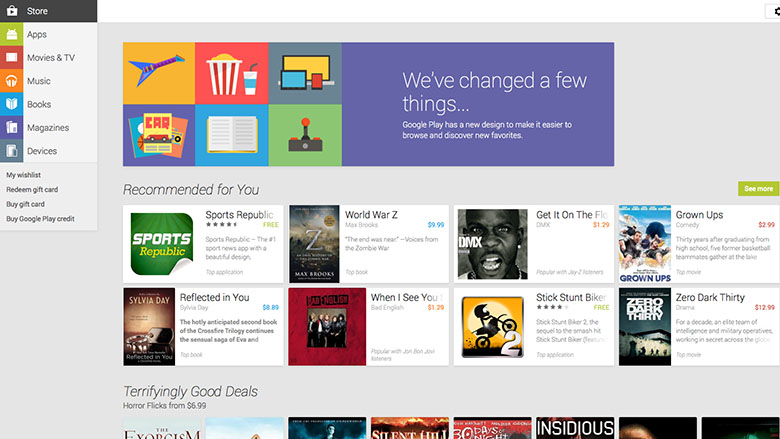This screenshot has width=780, height=439.
Task: Open Stick Stunt Biker 2 app icon
Action: coord(492,327)
